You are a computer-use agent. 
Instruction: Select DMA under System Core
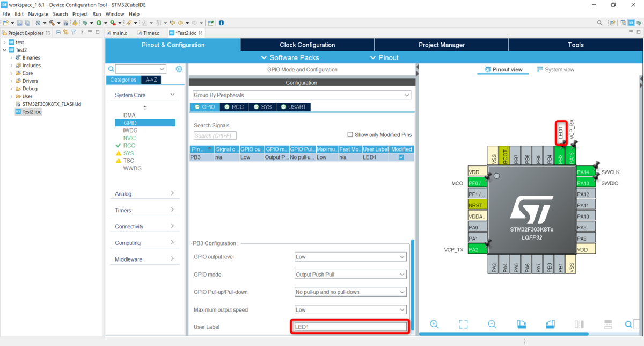point(129,115)
